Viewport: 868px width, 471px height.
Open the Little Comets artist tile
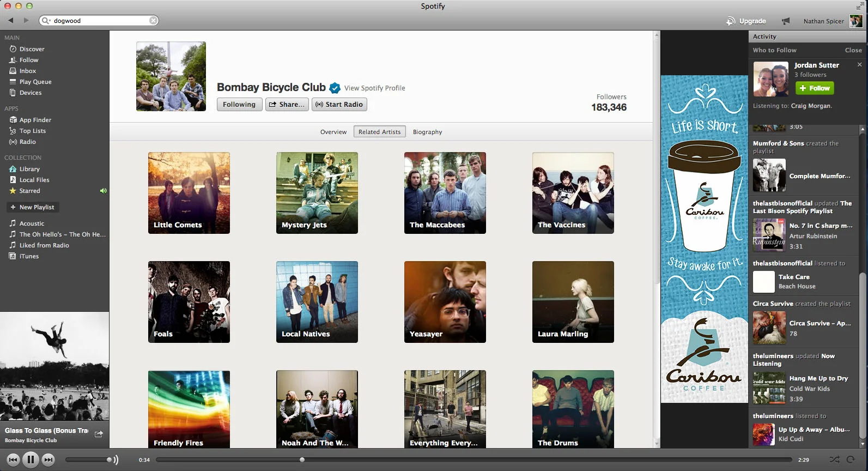pyautogui.click(x=189, y=193)
